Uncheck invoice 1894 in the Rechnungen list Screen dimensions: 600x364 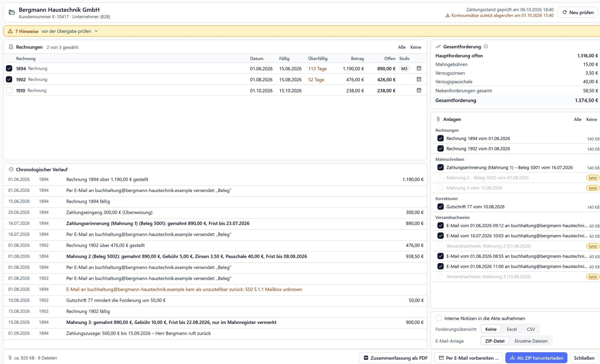tap(9, 68)
